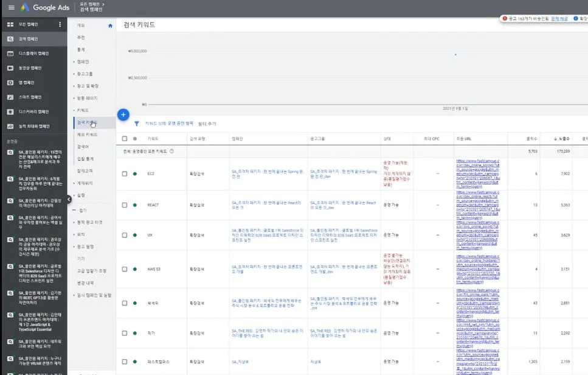Viewport: 588px width, 375px height.
Task: Open the campaign containing '15명의' in sidebar list
Action: pyautogui.click(x=40, y=159)
